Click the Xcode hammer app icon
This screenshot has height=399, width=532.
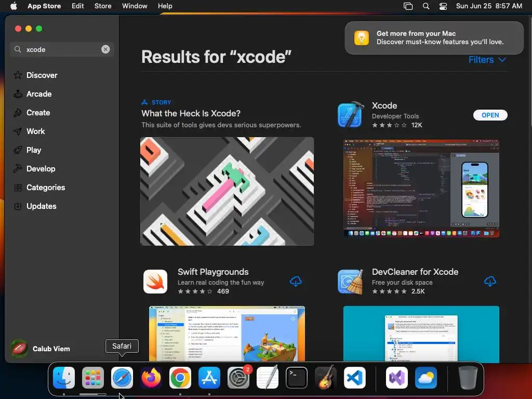[351, 115]
